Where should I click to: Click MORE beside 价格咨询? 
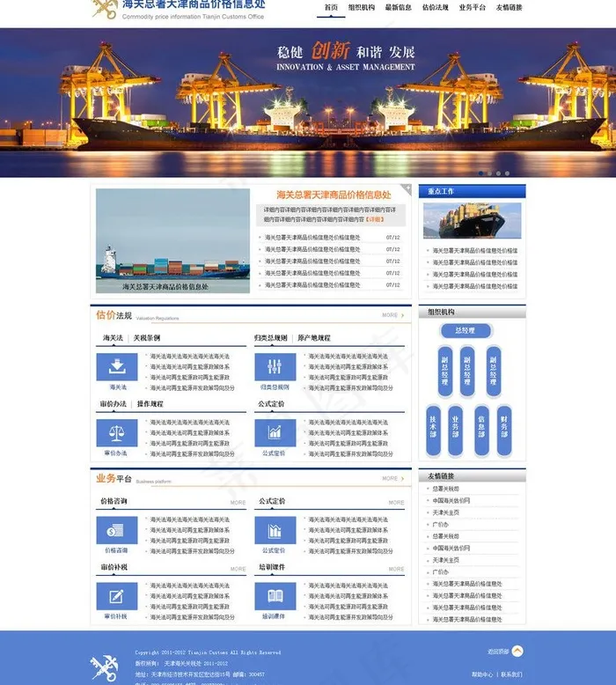(238, 503)
